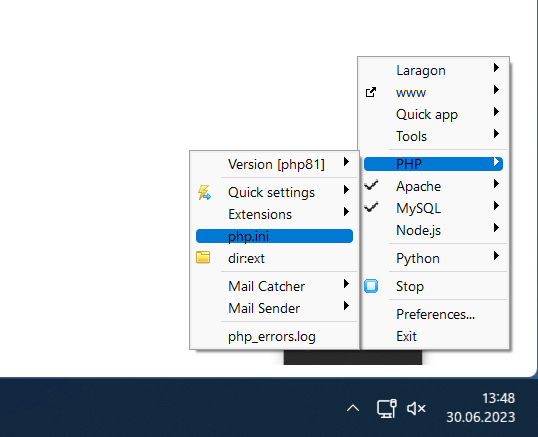
Task: Expand the Version [php81] submenu arrow
Action: tap(346, 162)
